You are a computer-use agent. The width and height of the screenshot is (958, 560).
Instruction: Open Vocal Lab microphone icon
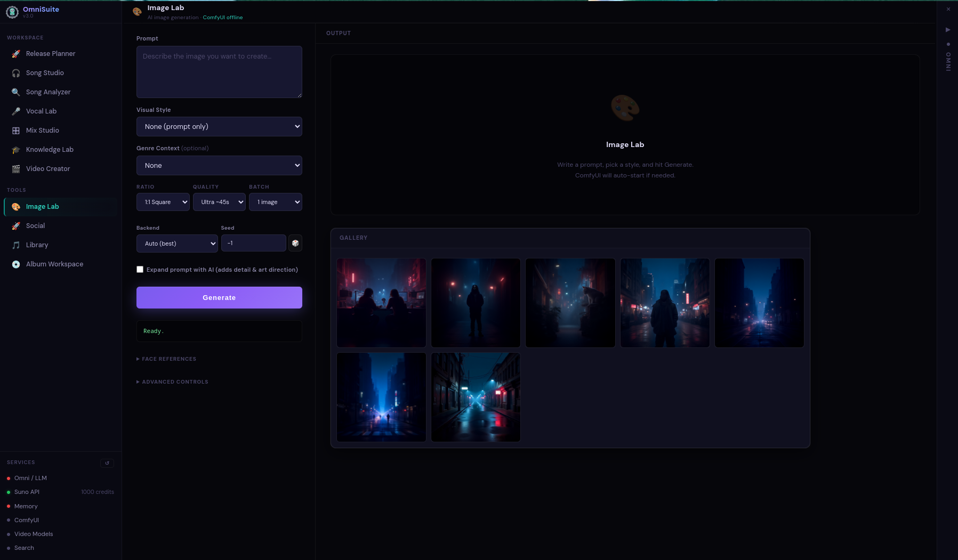[16, 111]
